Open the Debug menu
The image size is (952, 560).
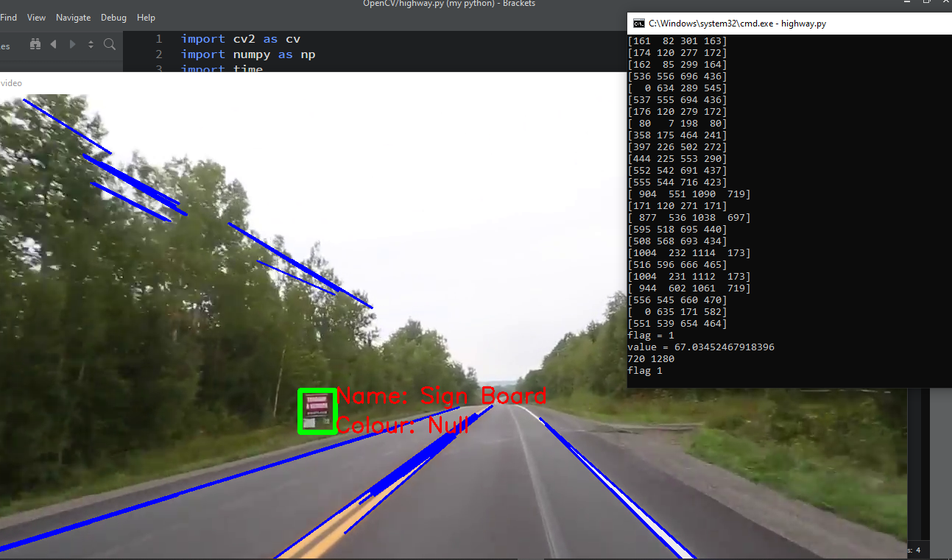pos(113,17)
